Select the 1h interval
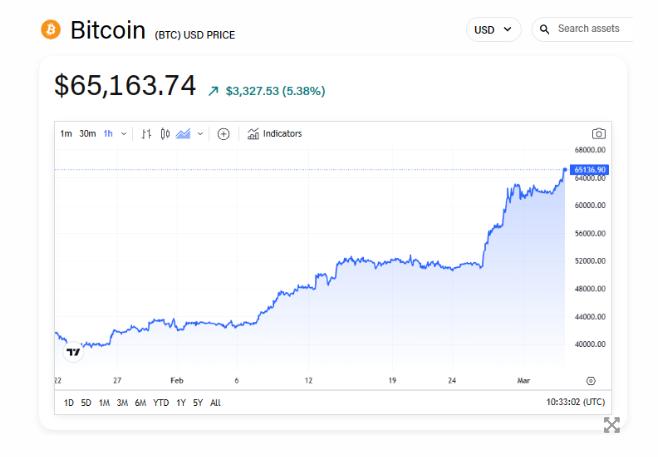The width and height of the screenshot is (658, 457). click(108, 134)
